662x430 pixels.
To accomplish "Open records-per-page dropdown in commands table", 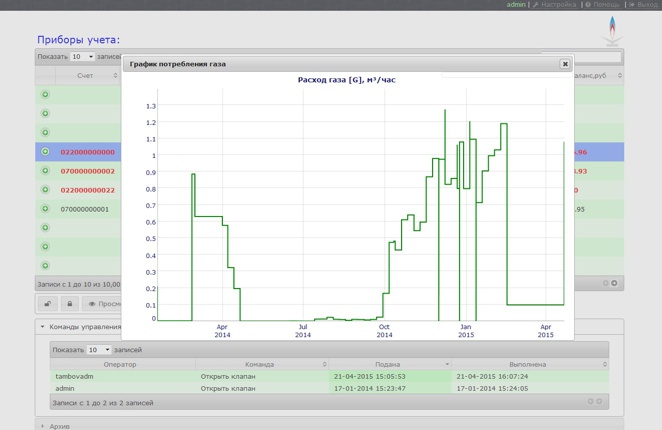I will [x=98, y=350].
